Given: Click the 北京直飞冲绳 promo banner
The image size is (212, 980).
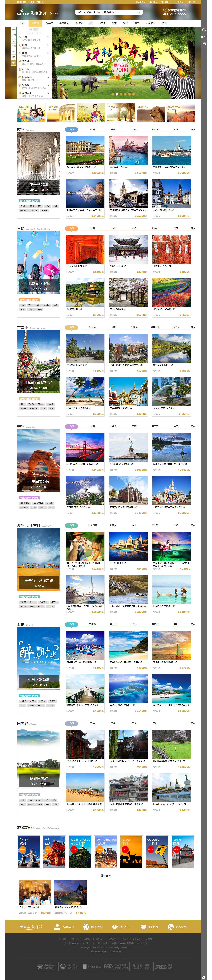Looking at the screenshot, I should (39, 263).
